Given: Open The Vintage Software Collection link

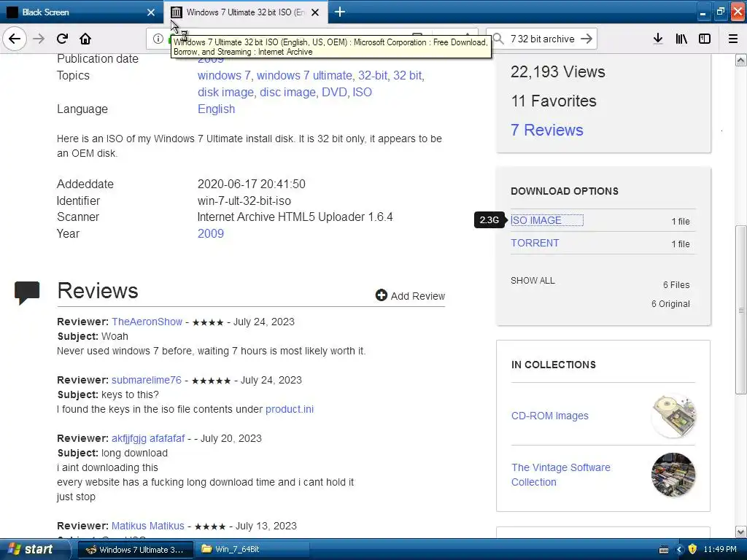Looking at the screenshot, I should (561, 475).
